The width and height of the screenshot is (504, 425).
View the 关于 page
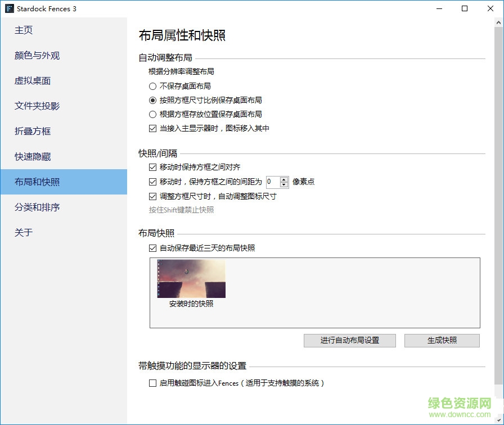pyautogui.click(x=23, y=232)
